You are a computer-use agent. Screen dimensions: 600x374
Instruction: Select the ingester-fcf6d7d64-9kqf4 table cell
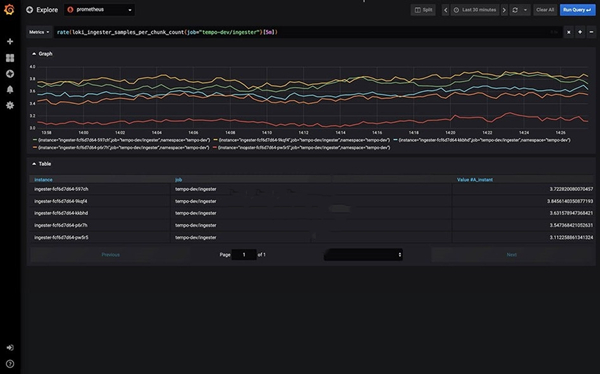[100, 201]
